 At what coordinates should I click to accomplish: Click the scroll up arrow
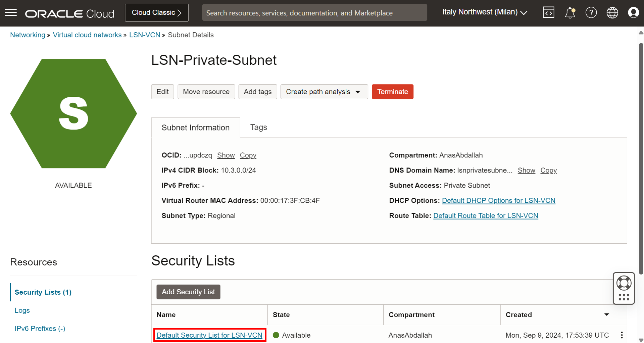[641, 33]
